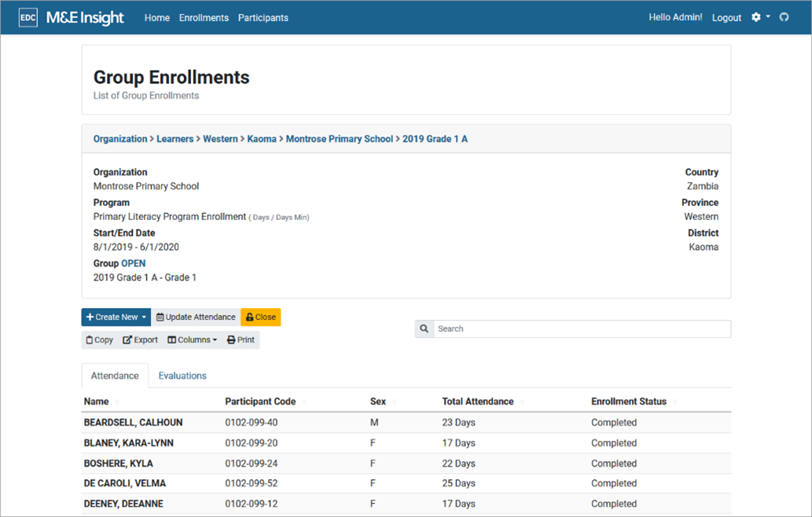
Task: Click participant code 0102-099-24
Action: pyautogui.click(x=252, y=463)
